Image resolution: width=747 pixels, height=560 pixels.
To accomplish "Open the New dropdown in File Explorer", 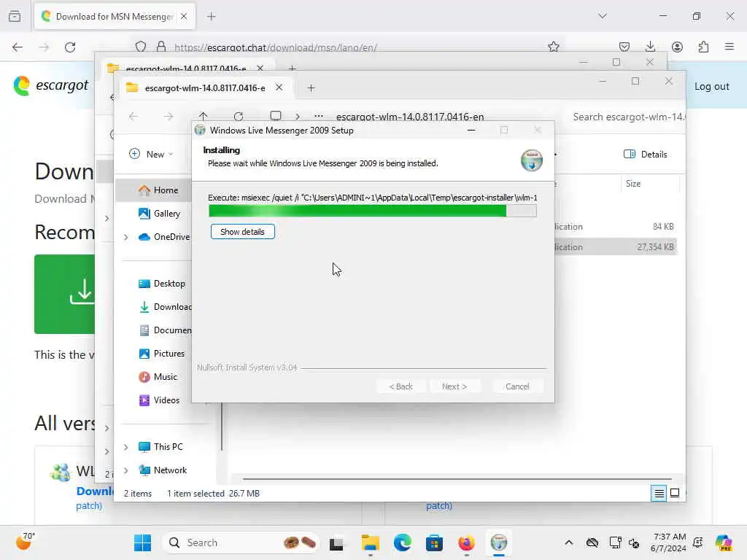I will [x=151, y=154].
